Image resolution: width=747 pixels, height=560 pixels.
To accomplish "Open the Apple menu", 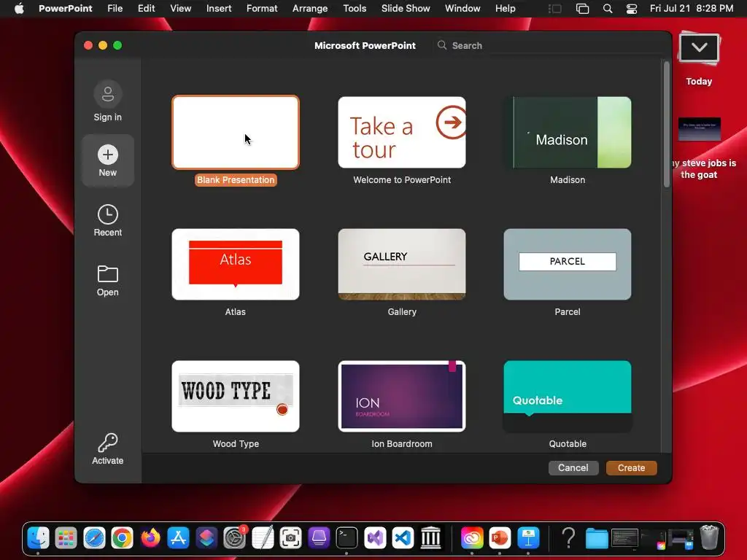I will click(x=19, y=8).
